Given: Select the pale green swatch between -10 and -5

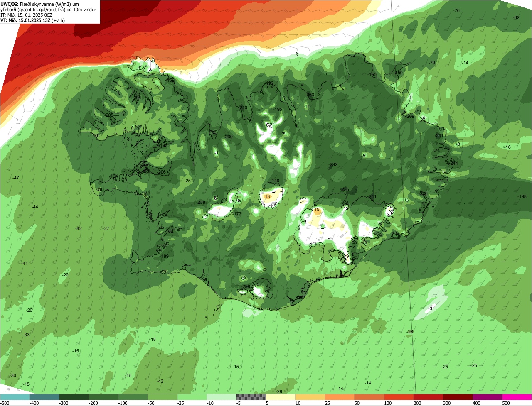Looking at the screenshot, I should tap(222, 397).
